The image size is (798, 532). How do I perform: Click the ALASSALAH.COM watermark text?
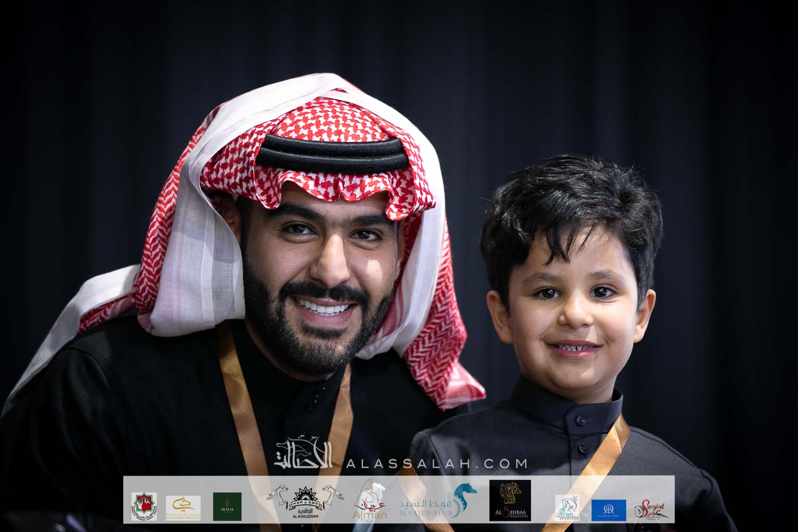pos(436,463)
